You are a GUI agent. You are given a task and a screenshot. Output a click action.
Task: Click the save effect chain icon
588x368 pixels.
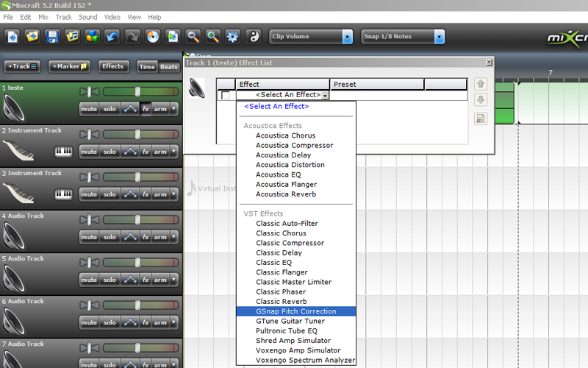tap(481, 118)
